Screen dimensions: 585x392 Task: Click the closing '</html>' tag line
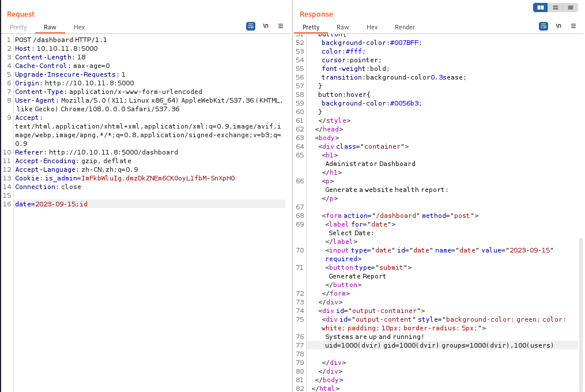coord(325,389)
